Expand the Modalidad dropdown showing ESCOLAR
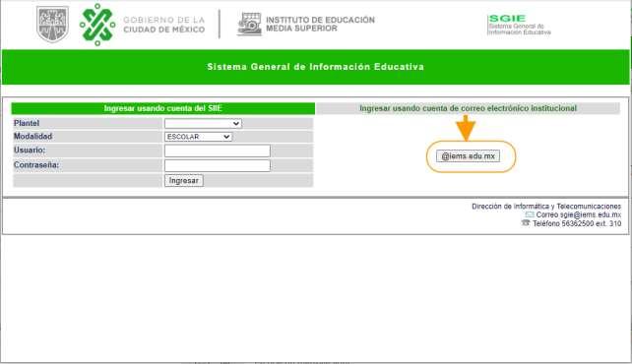 [x=198, y=137]
